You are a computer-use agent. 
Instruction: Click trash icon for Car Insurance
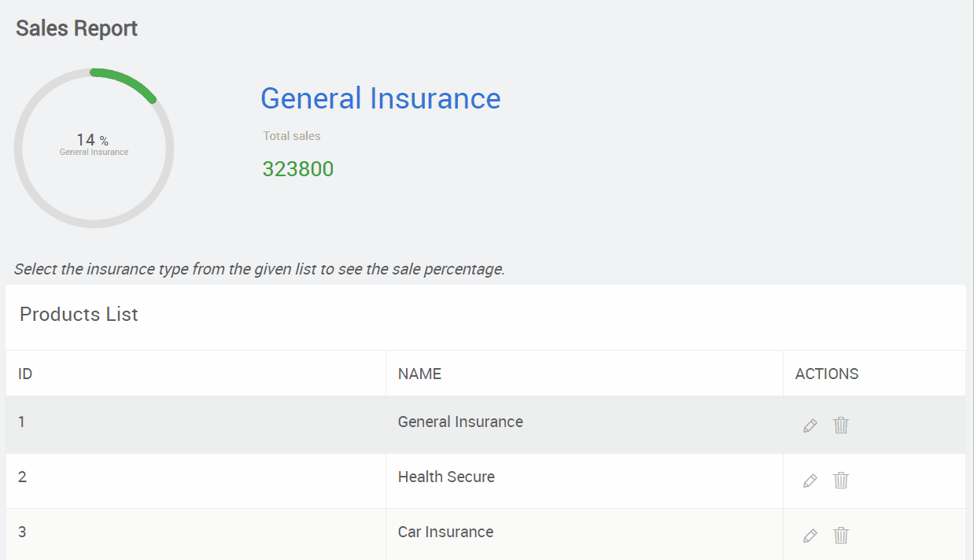841,536
